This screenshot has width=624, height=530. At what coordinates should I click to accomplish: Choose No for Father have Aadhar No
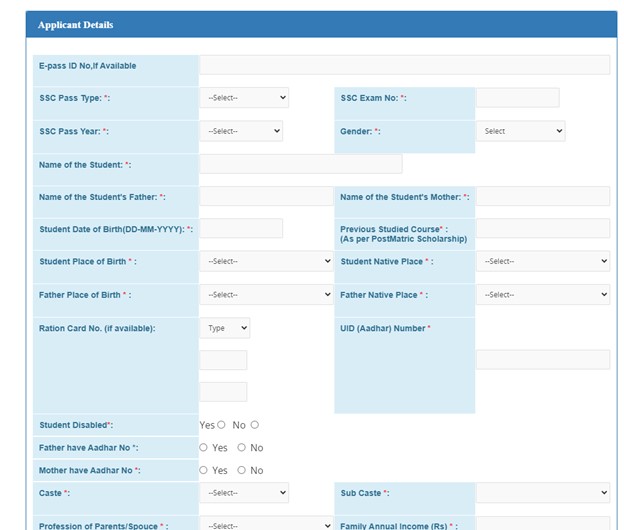click(242, 447)
